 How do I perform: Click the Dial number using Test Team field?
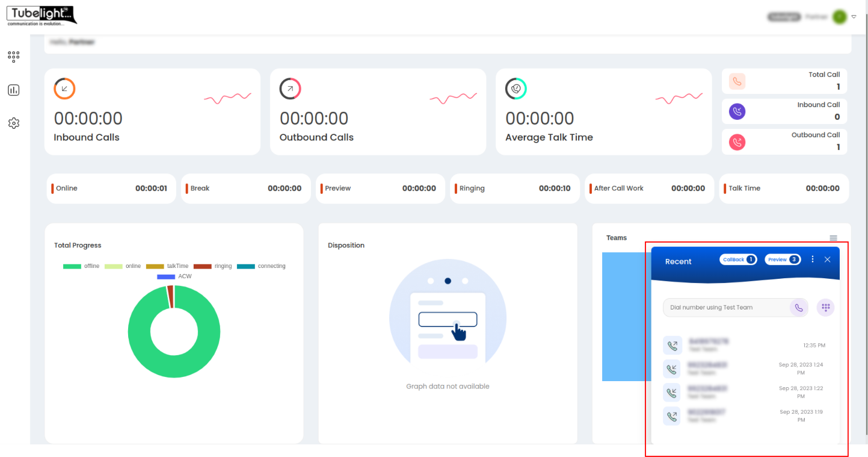click(725, 308)
